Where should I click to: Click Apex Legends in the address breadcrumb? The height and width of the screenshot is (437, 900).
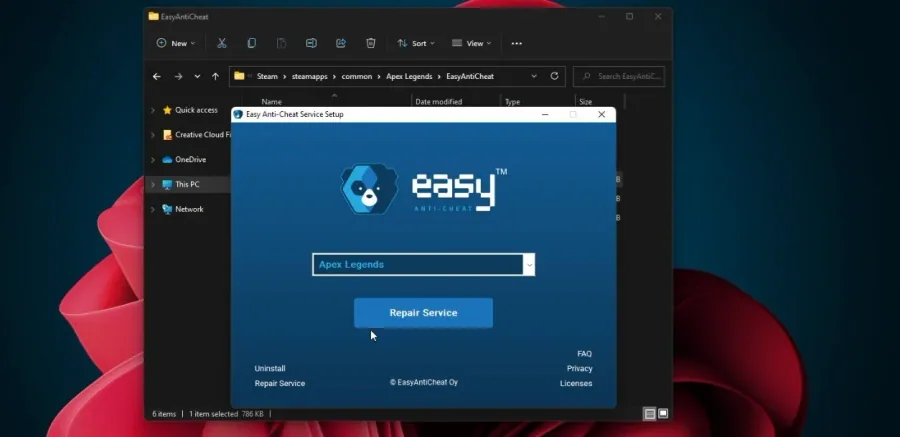pyautogui.click(x=409, y=76)
